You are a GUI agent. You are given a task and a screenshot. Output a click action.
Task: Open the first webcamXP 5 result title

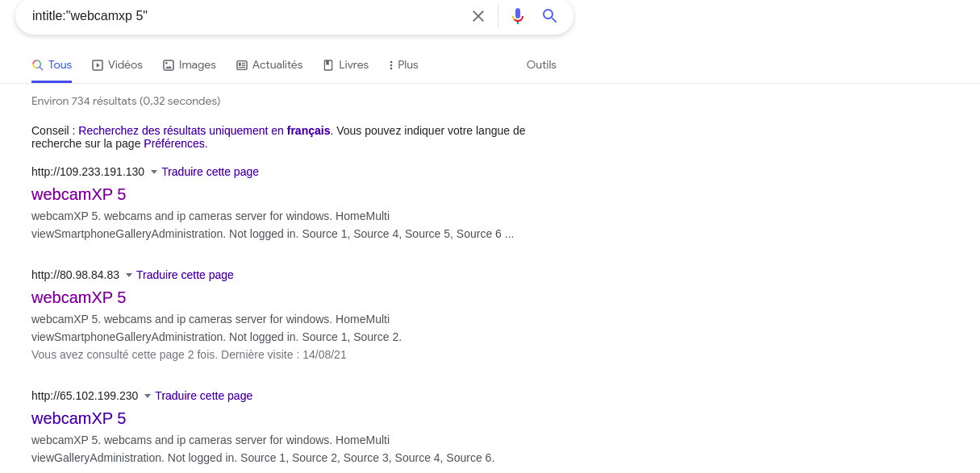79,194
